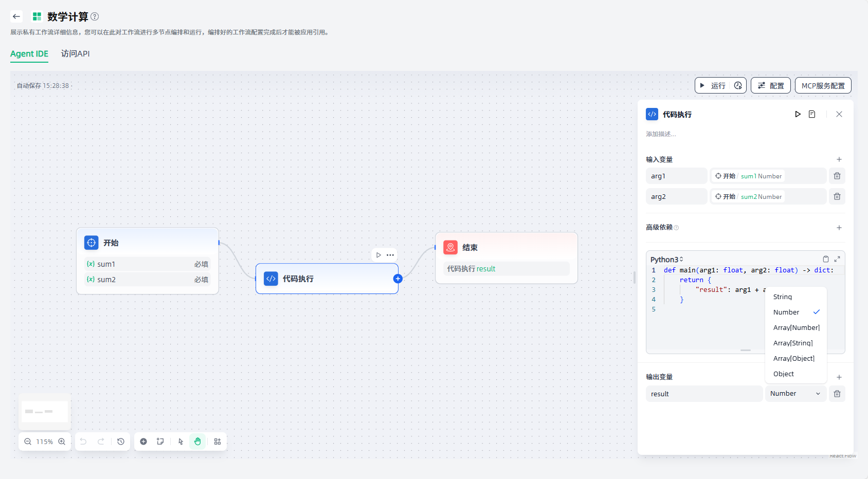Delete the arg1 input variable
The width and height of the screenshot is (868, 479).
click(837, 176)
